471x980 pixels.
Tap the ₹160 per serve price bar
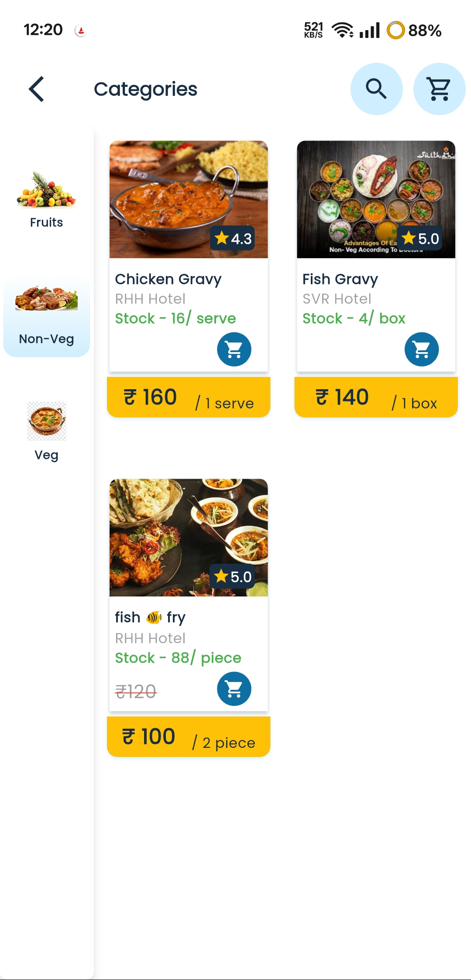pos(188,397)
